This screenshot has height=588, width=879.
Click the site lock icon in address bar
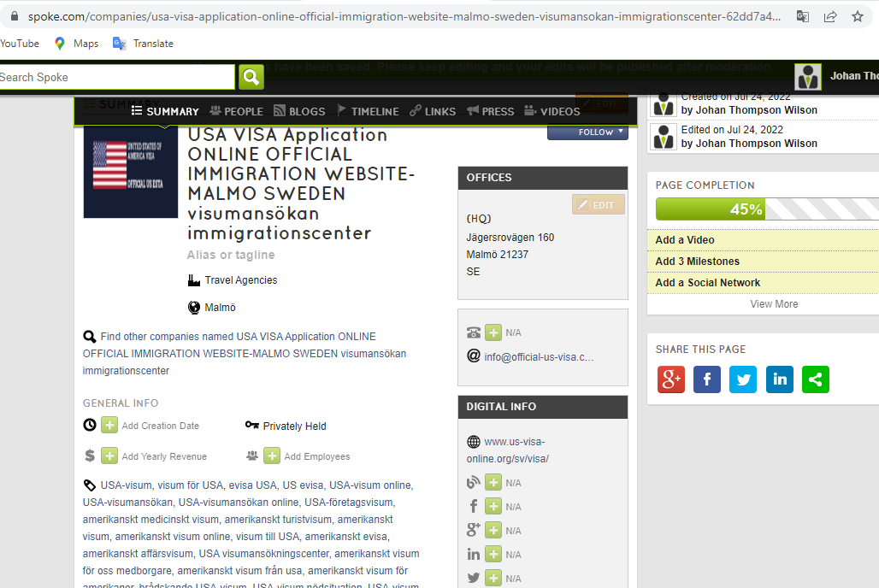click(15, 16)
